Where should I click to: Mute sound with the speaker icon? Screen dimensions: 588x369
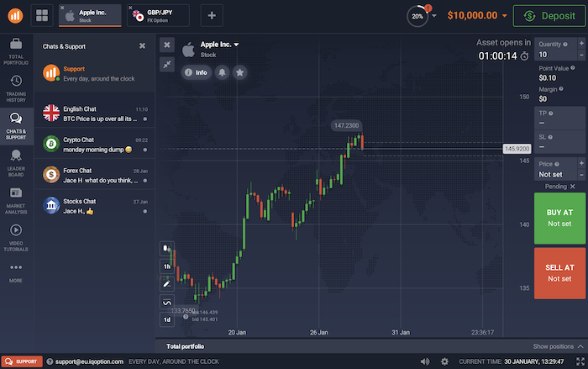[x=424, y=361]
